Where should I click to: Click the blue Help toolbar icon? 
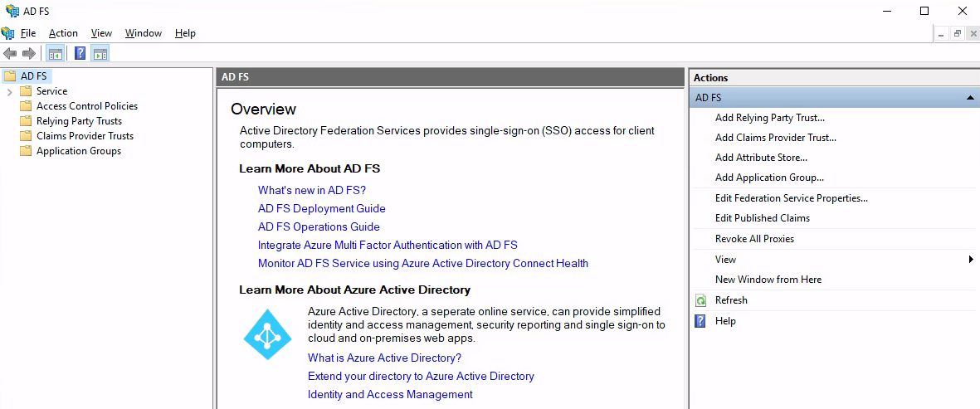click(80, 54)
